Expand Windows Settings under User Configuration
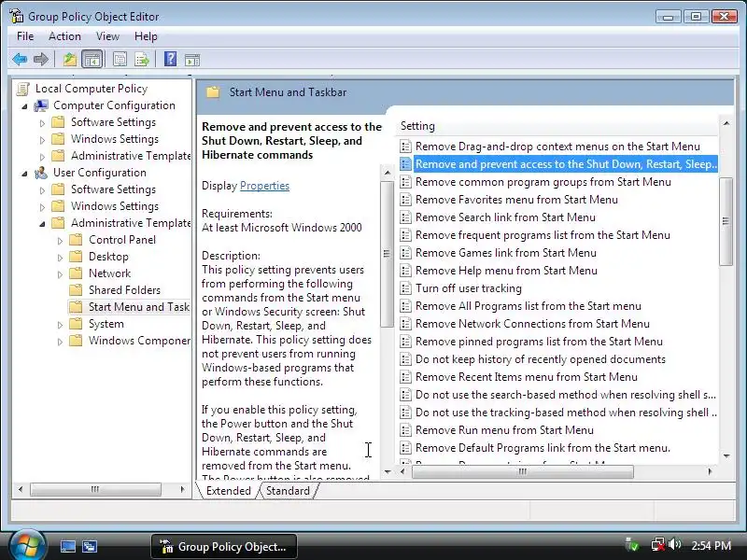The image size is (747, 560). (x=42, y=206)
